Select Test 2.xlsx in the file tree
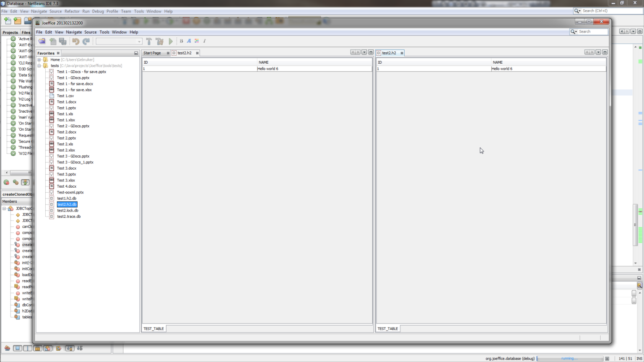 [x=66, y=150]
